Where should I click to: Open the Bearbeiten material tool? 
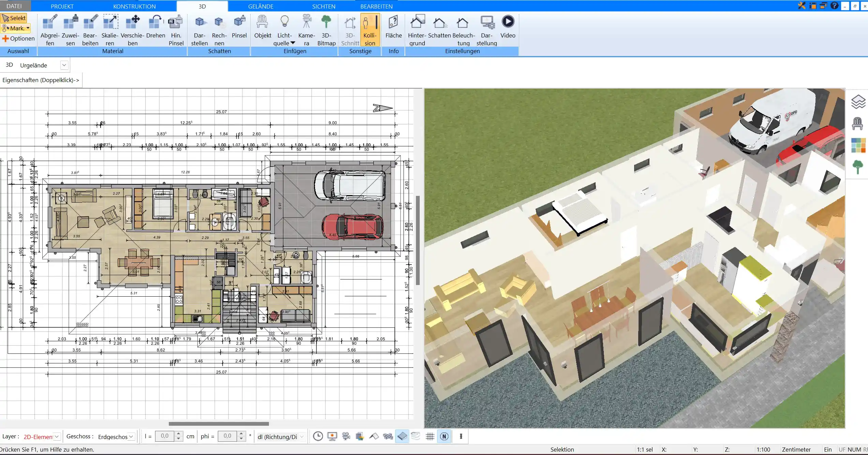[90, 30]
